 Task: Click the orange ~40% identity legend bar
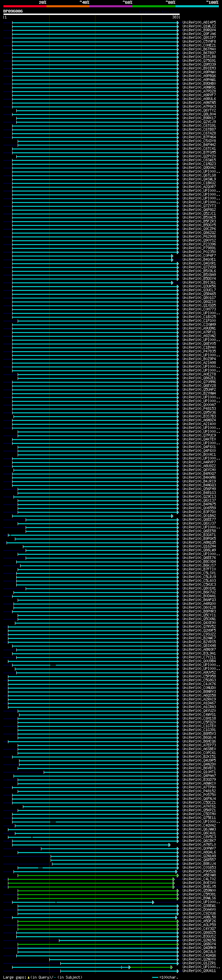[68, 7]
